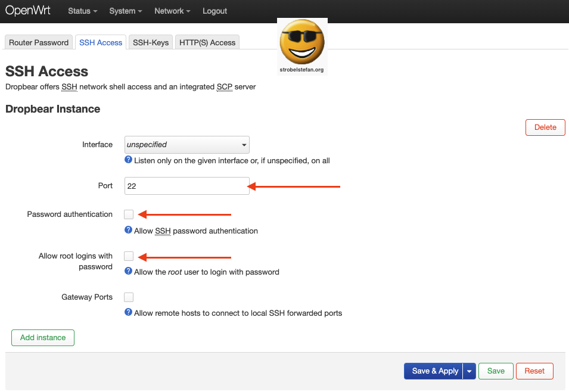Image resolution: width=569 pixels, height=392 pixels.
Task: Allow root logins with password
Action: pyautogui.click(x=128, y=256)
